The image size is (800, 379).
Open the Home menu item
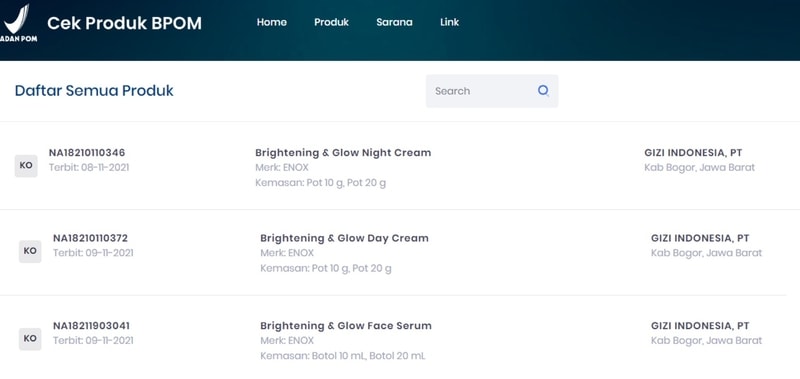(271, 22)
